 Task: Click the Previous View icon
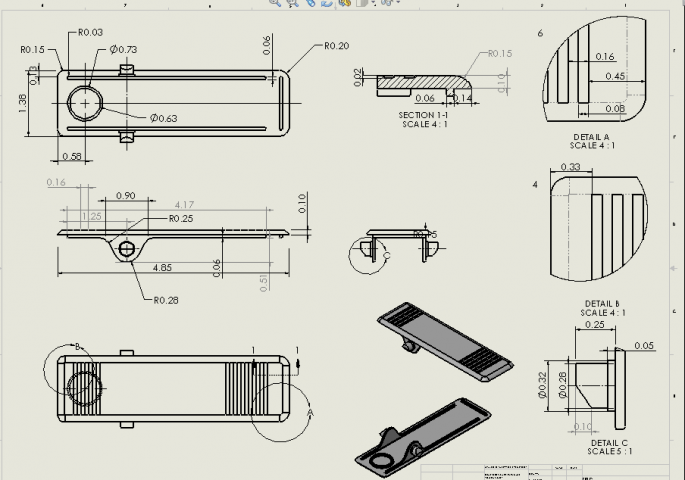pyautogui.click(x=311, y=3)
